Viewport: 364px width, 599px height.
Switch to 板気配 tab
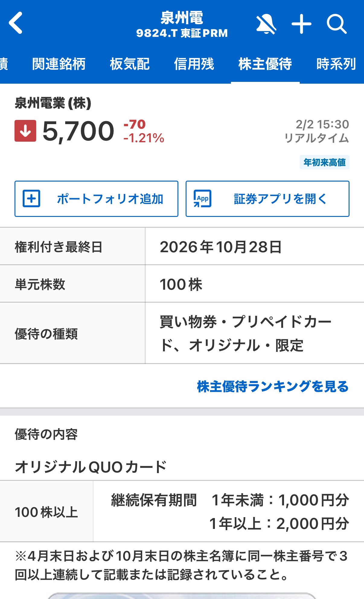[130, 64]
